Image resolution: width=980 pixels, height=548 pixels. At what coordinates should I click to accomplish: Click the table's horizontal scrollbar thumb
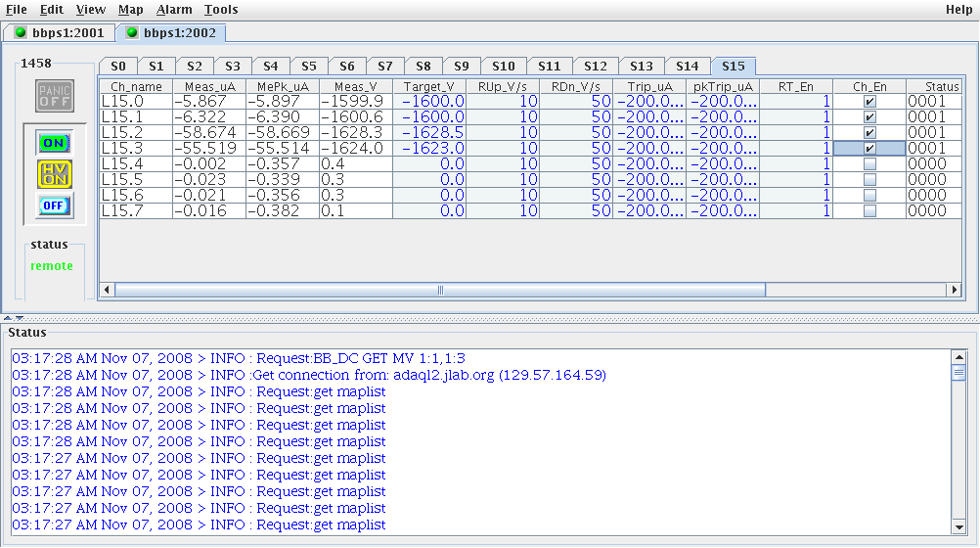click(440, 290)
